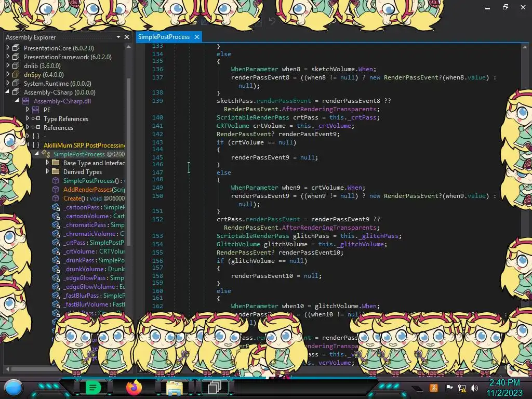Click the code editor scroll-up arrow
Image resolution: width=532 pixels, height=399 pixels.
525,47
